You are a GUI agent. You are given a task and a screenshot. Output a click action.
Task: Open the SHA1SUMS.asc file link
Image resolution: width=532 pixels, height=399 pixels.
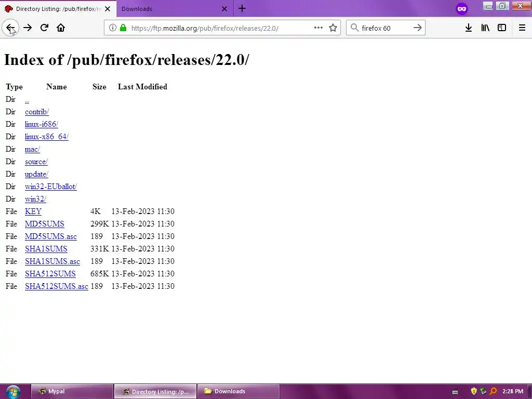click(x=52, y=261)
